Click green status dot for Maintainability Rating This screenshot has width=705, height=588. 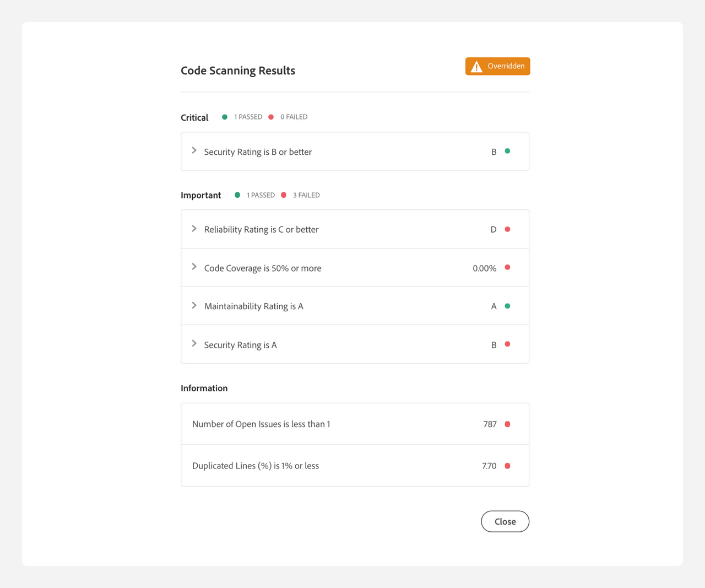pyautogui.click(x=507, y=306)
